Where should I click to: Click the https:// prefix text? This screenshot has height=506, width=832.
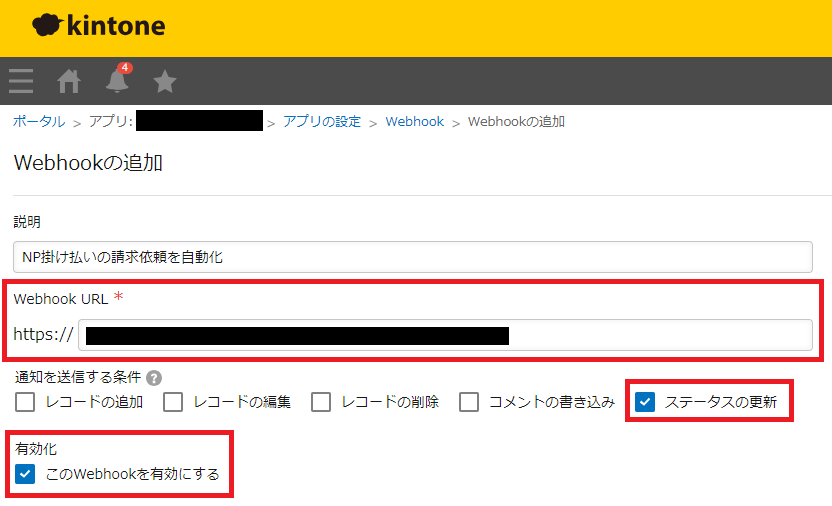(x=43, y=334)
